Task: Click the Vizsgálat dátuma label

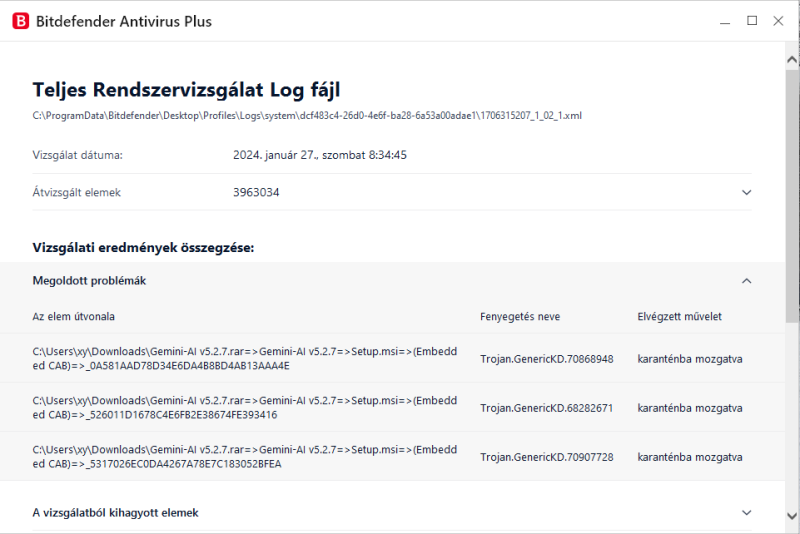Action: 78,155
